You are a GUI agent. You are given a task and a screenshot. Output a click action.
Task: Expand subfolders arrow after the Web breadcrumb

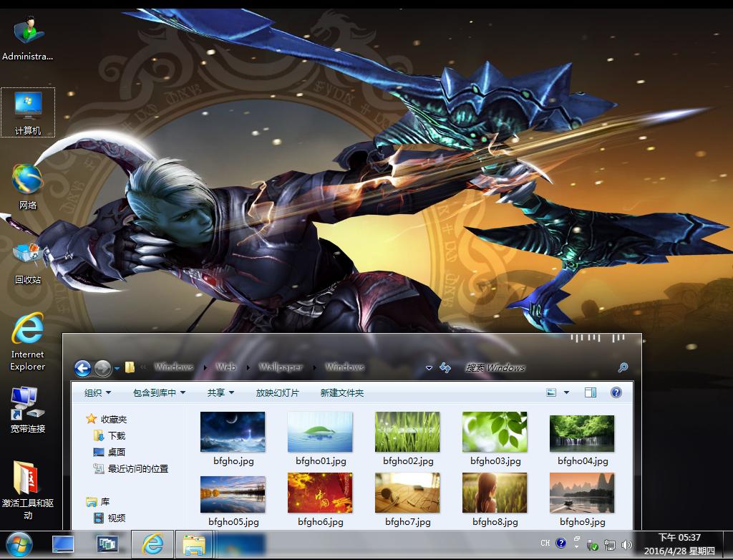tap(248, 367)
